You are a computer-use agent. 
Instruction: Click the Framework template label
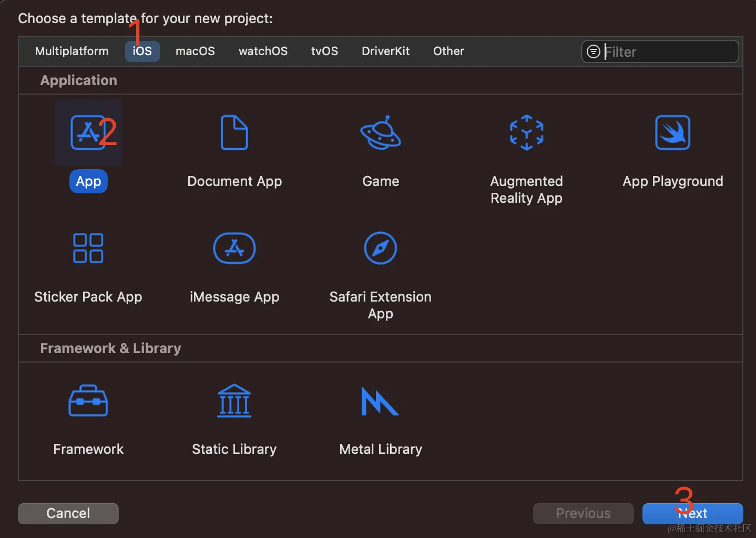click(88, 449)
